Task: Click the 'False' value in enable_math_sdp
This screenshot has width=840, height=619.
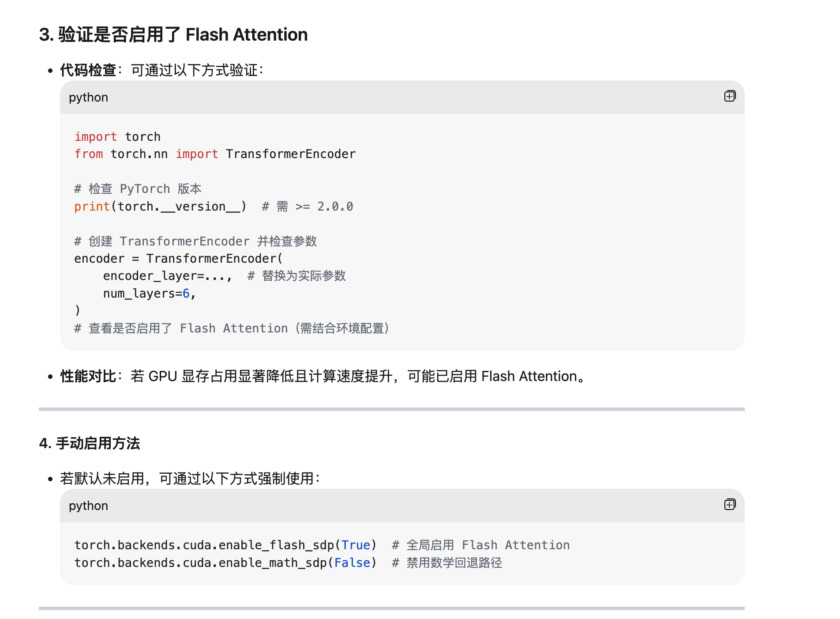Action: tap(352, 563)
